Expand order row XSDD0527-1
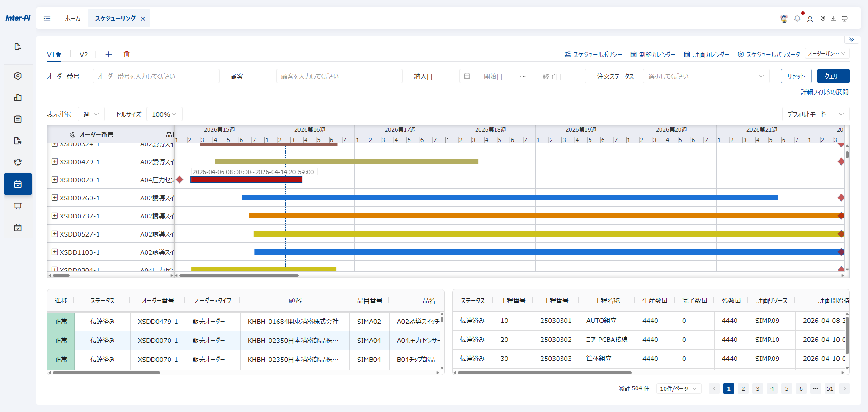 pyautogui.click(x=55, y=234)
